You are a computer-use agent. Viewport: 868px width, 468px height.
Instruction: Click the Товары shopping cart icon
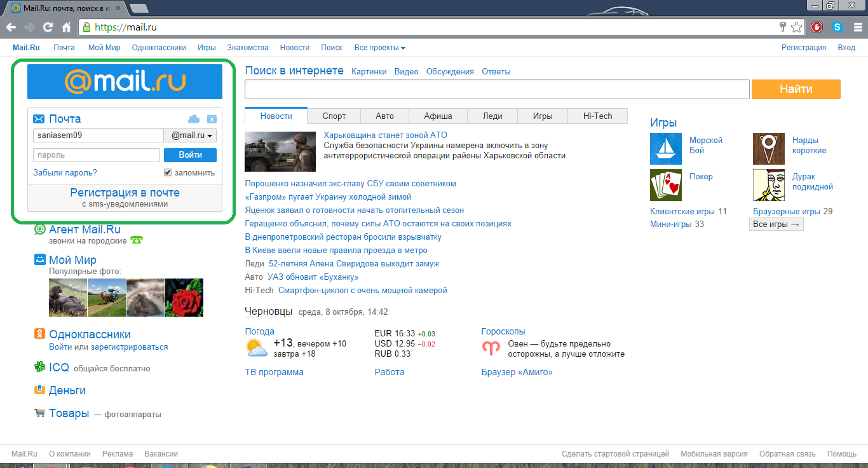[40, 413]
